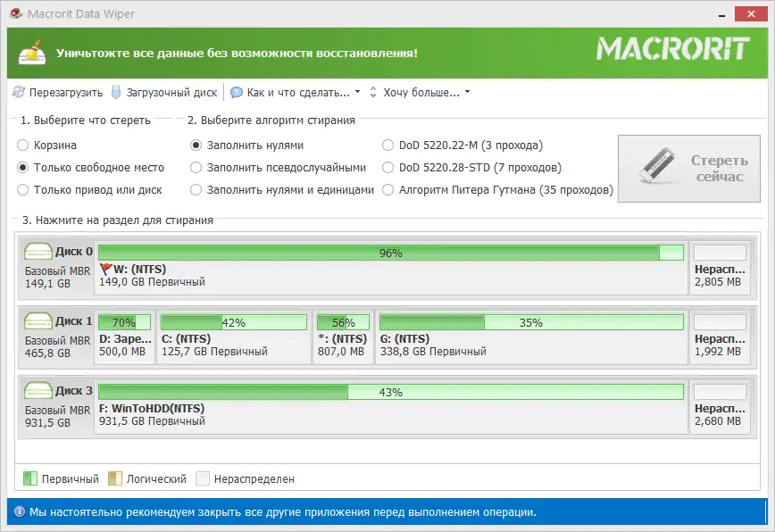Click Disk 3 unallocated 2,680 MB block
This screenshot has height=532, width=775.
720,406
